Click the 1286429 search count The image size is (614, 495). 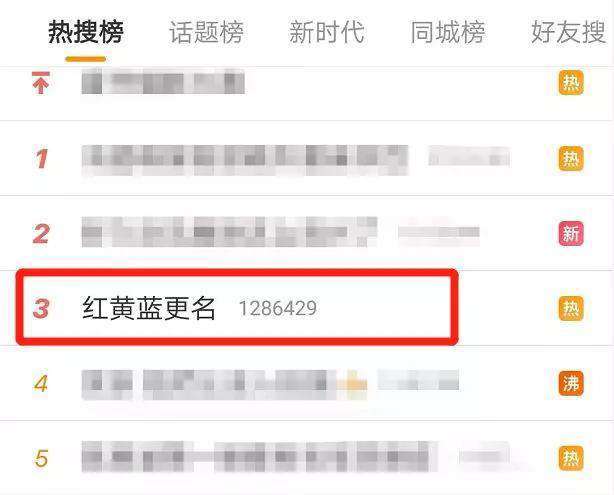[x=278, y=309]
